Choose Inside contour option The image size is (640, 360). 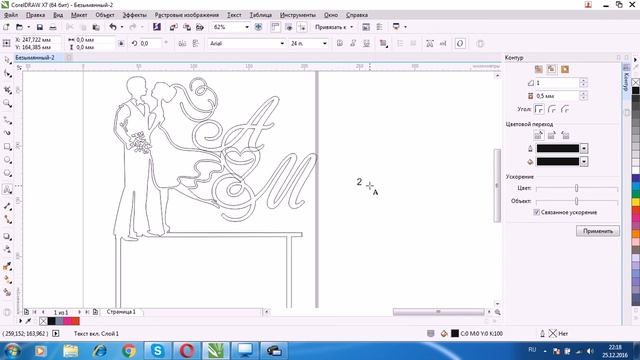(551, 69)
